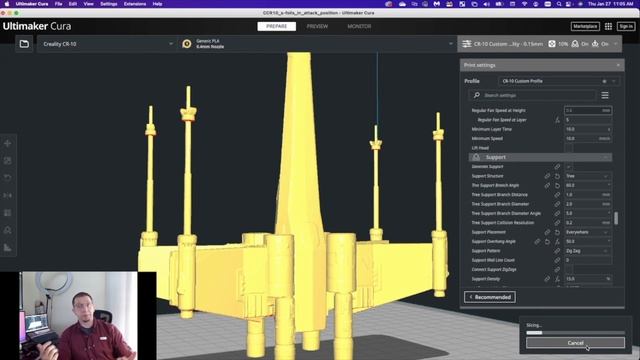Open the Settings menu
This screenshot has width=640, height=360.
tap(109, 4)
